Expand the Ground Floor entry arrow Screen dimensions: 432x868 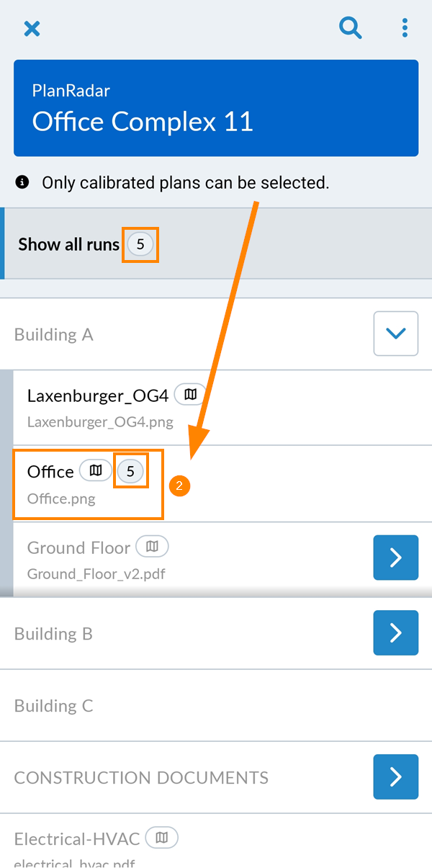pos(395,558)
